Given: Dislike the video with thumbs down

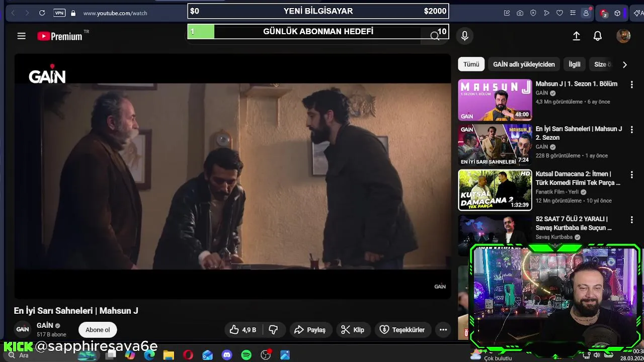Looking at the screenshot, I should [x=273, y=330].
